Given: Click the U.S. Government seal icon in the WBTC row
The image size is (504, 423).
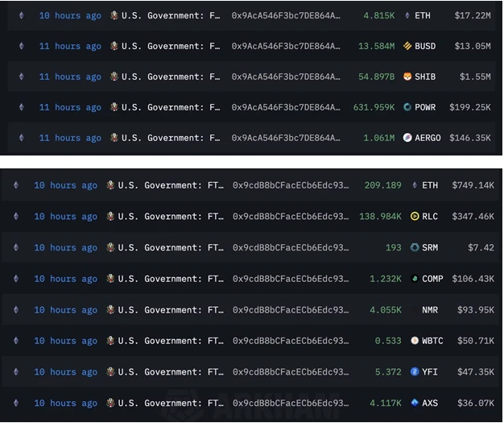Looking at the screenshot, I should 110,340.
